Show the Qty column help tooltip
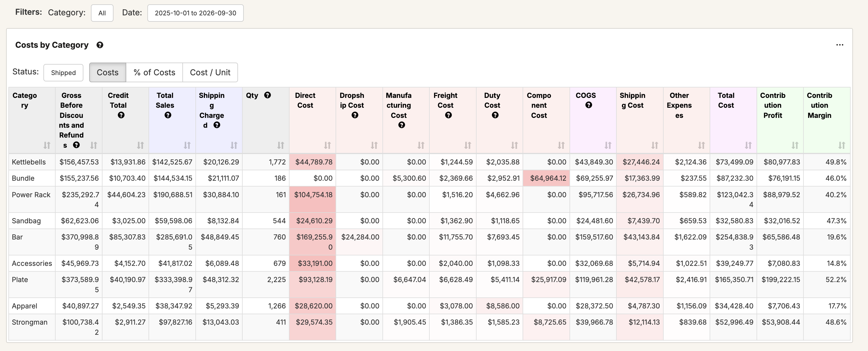The width and height of the screenshot is (868, 351). (267, 95)
